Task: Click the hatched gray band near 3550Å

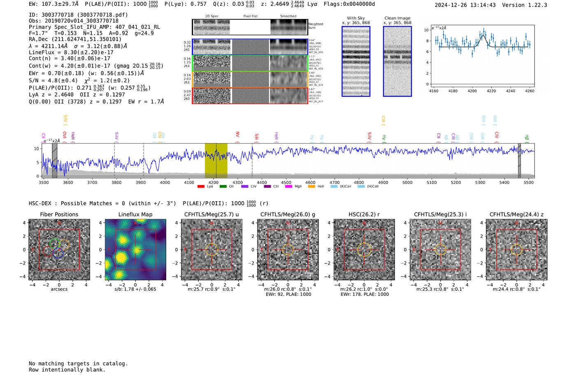Action: tap(54, 160)
